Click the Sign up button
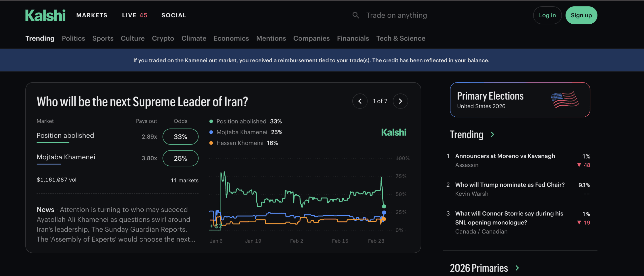644x276 pixels. click(581, 15)
